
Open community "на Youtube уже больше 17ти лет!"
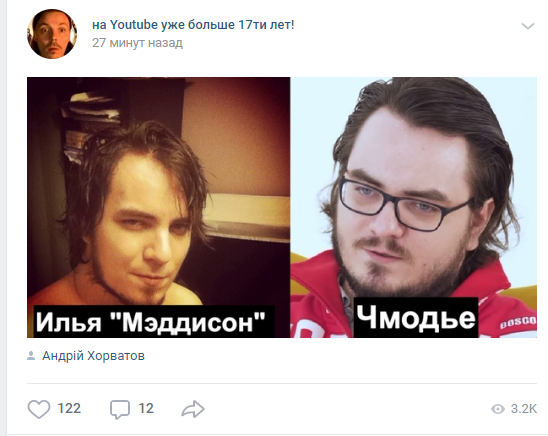point(193,25)
